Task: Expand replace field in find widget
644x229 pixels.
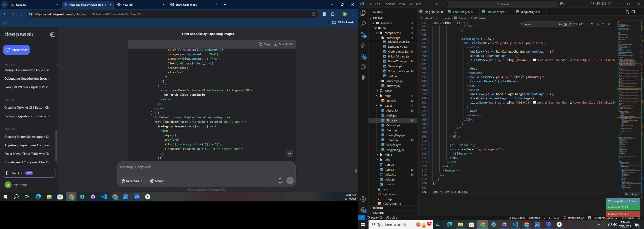Action: click(x=521, y=24)
